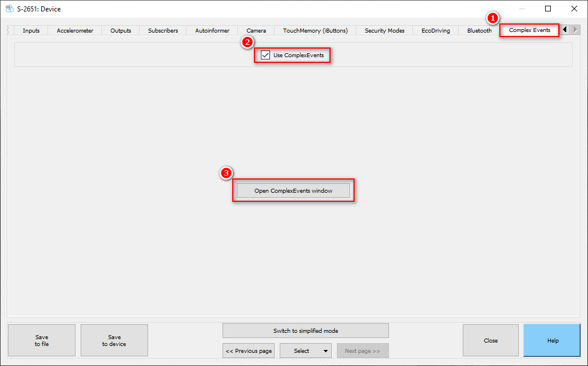Select the EcoDriving tab
The width and height of the screenshot is (588, 366).
click(435, 31)
